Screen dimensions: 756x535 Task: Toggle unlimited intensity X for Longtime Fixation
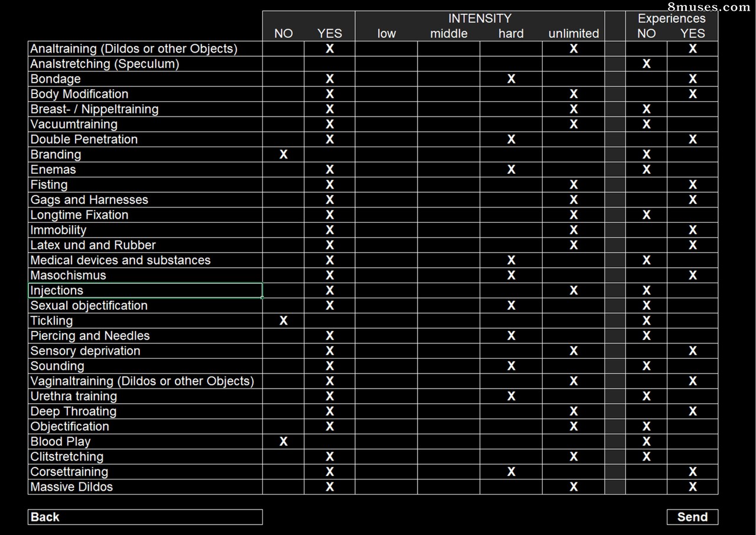point(573,215)
